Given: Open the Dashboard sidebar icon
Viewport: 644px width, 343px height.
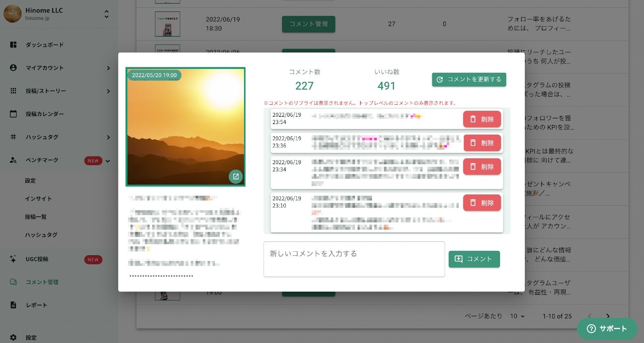Looking at the screenshot, I should click(x=13, y=45).
